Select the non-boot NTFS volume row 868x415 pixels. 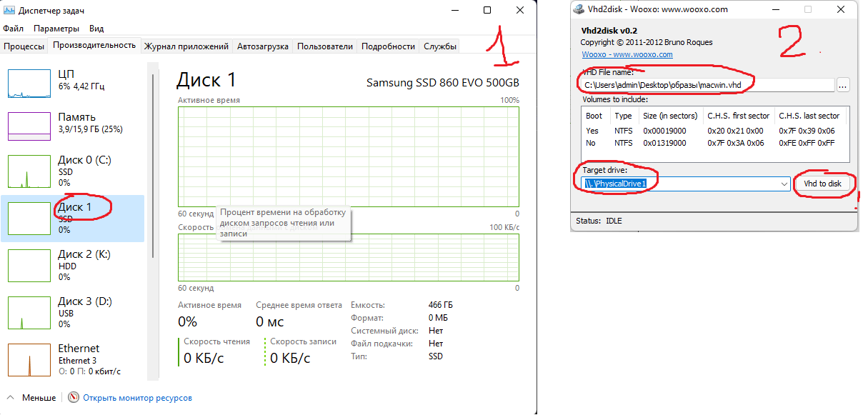716,143
